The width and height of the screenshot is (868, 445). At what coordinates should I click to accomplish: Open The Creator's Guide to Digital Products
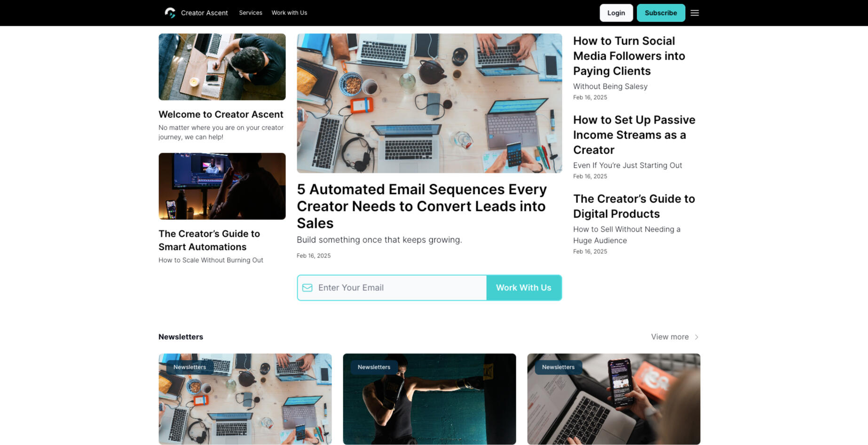coord(634,206)
